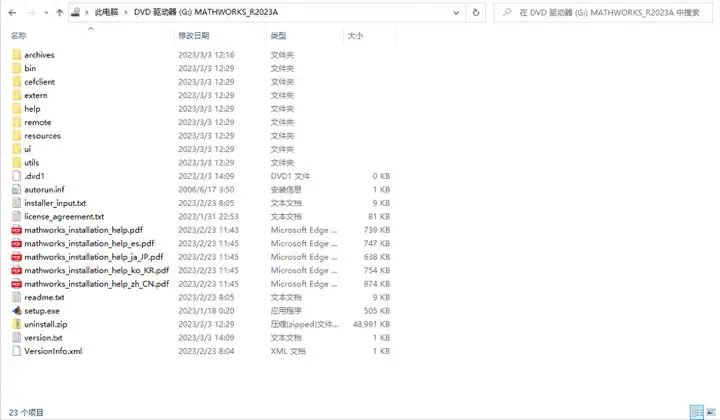
Task: Click the search magnifier icon
Action: coord(507,12)
